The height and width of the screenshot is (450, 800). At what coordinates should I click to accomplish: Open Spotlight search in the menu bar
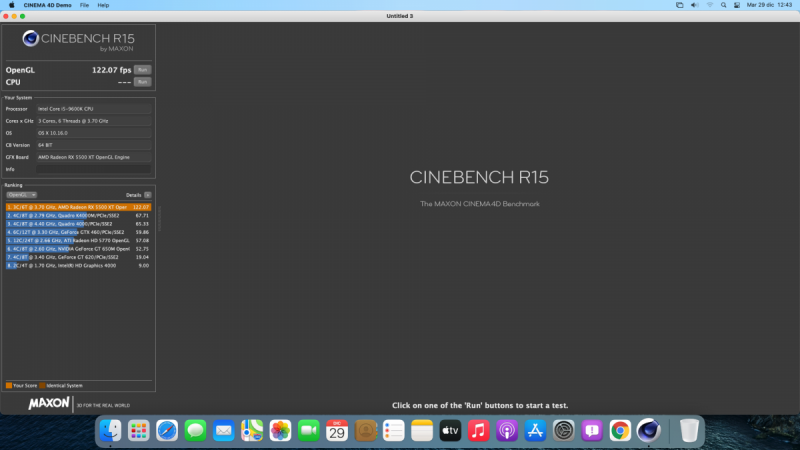tap(723, 5)
